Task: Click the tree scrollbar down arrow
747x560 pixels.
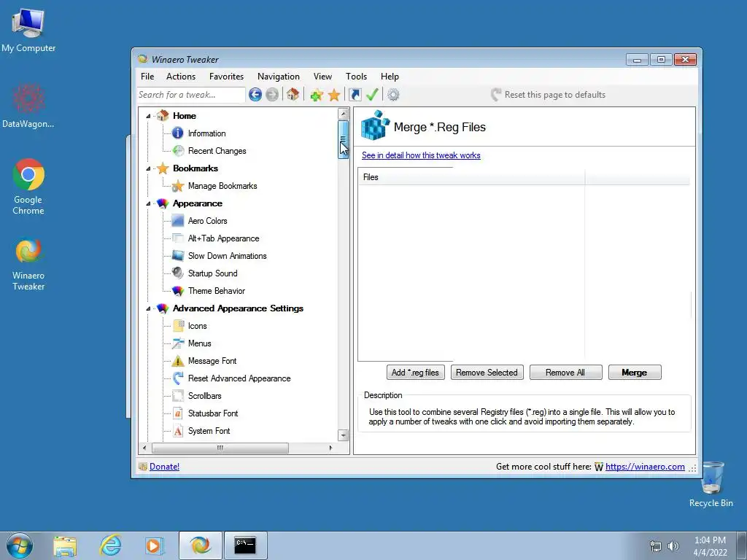Action: tap(343, 435)
